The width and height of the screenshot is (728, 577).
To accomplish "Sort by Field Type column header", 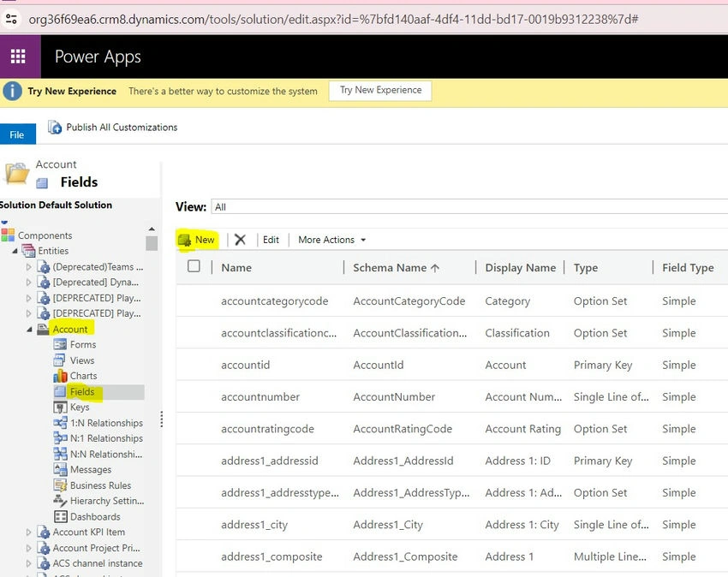I will 688,268.
